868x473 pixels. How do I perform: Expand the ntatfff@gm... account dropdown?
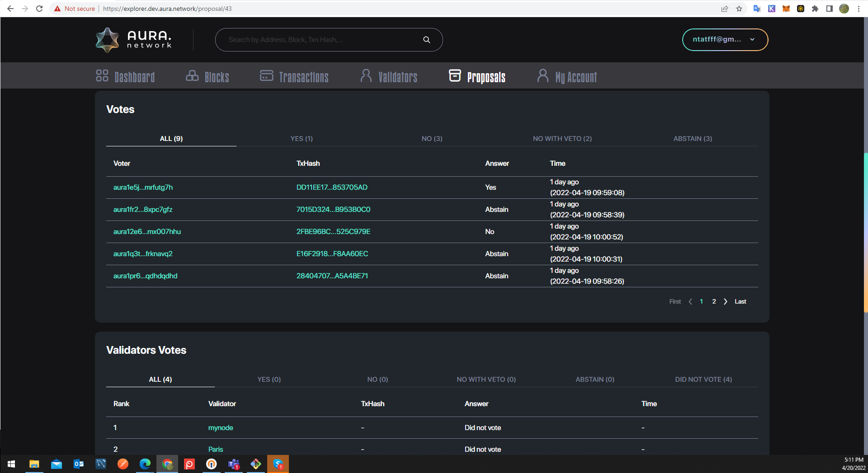point(725,40)
